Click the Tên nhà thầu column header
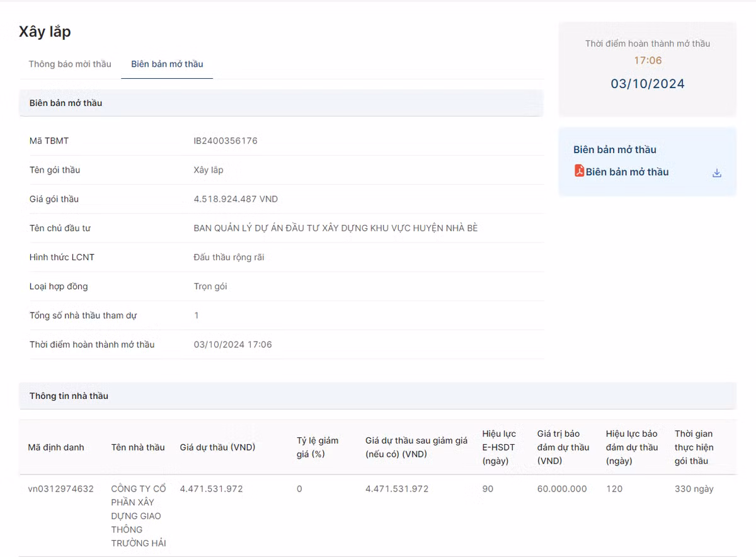The image size is (756, 557). (x=138, y=447)
